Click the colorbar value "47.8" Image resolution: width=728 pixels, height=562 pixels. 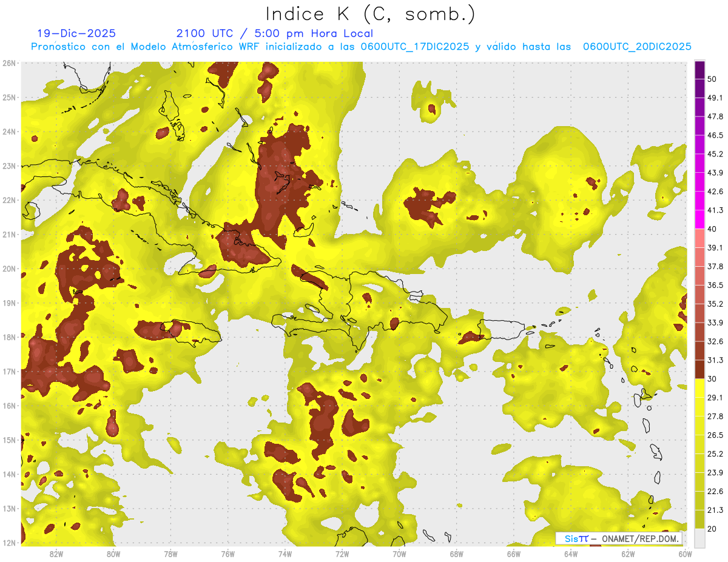point(715,116)
